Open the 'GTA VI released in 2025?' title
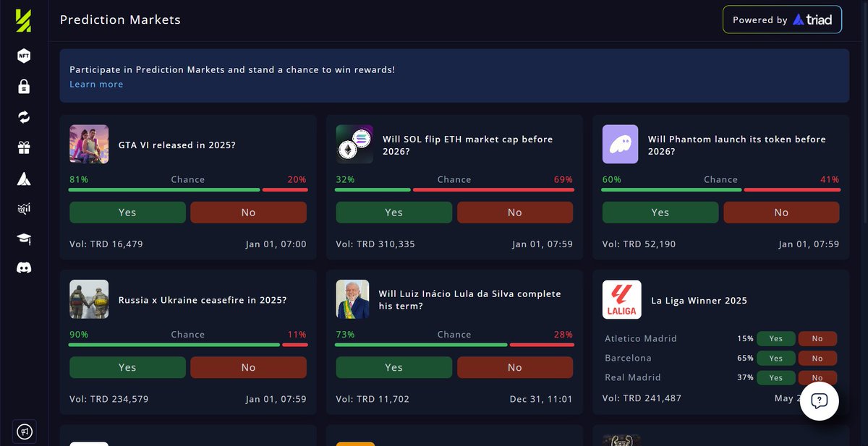Viewport: 868px width, 446px height. tap(177, 145)
